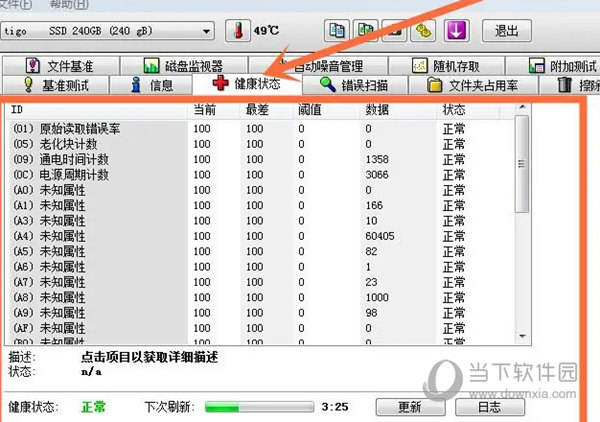Click the green 正常 health status
The width and height of the screenshot is (600, 422).
point(93,407)
